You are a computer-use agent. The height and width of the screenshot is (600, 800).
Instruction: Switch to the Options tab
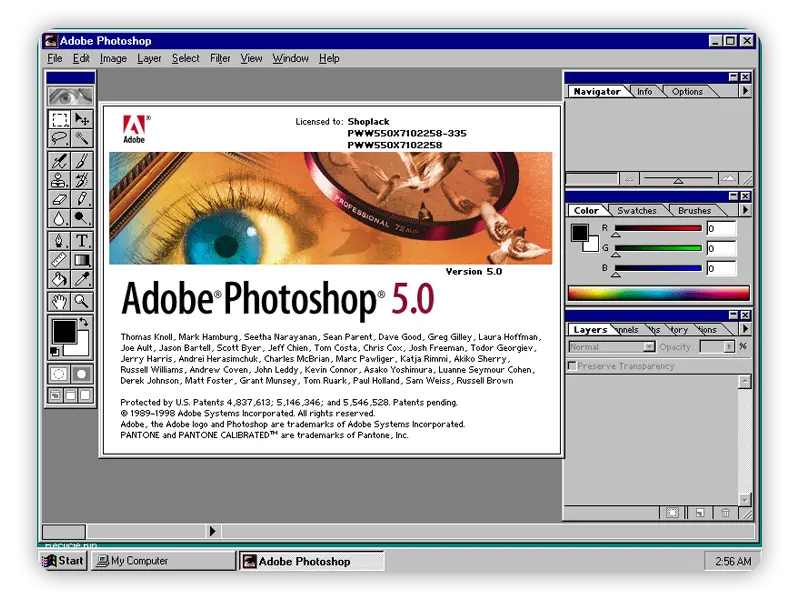point(687,91)
